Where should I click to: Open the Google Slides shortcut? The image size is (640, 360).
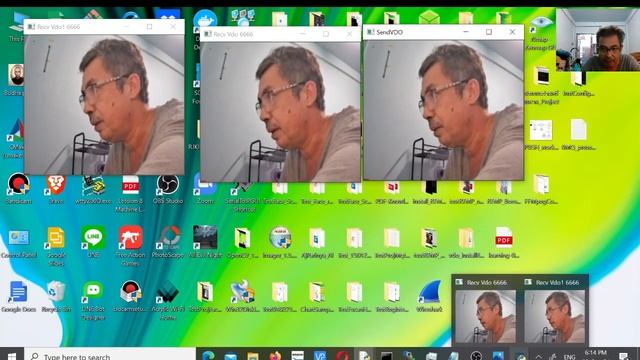[56, 245]
